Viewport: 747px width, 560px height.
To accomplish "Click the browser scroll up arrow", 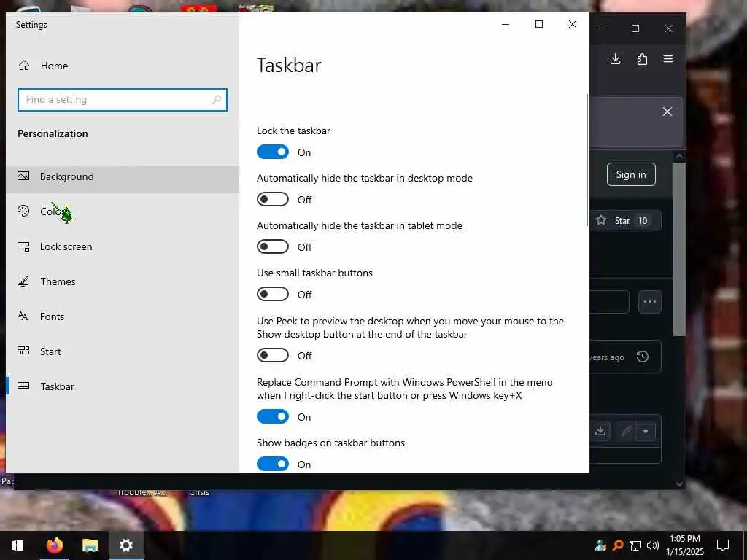I will [x=680, y=156].
